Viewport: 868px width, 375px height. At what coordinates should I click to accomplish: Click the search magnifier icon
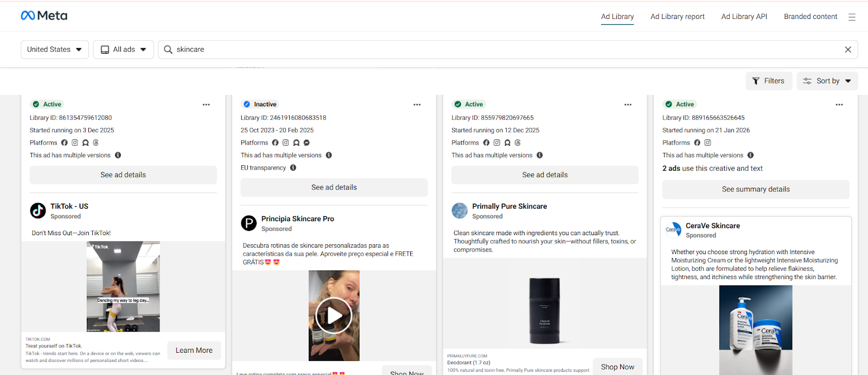[168, 49]
